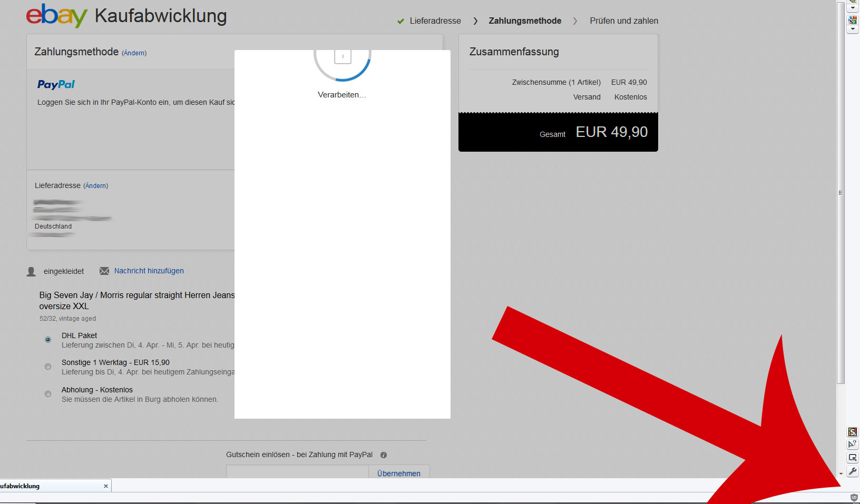Viewport: 860px width, 504px height.
Task: Expand the dropdown arrow under the S3 icon
Action: (853, 29)
